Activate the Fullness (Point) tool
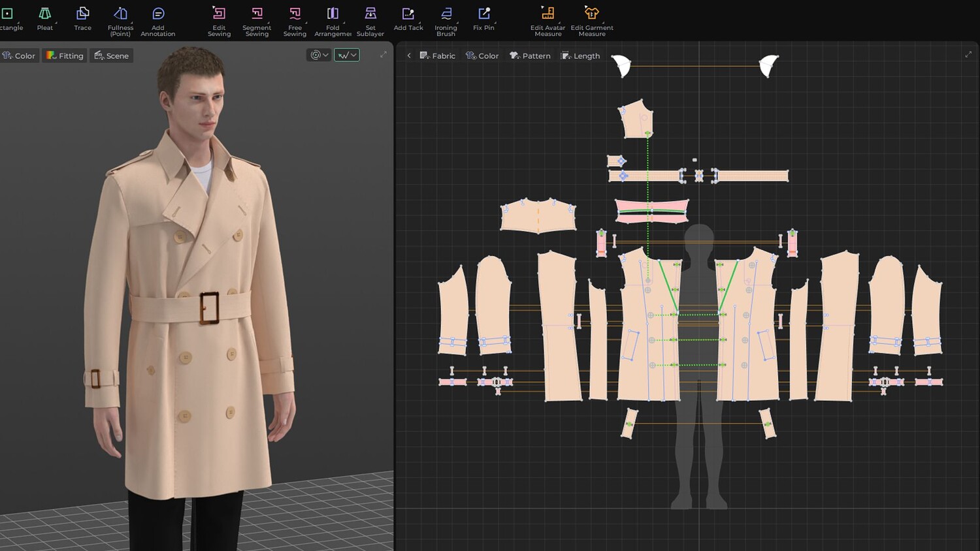This screenshot has height=551, width=980. [x=120, y=20]
